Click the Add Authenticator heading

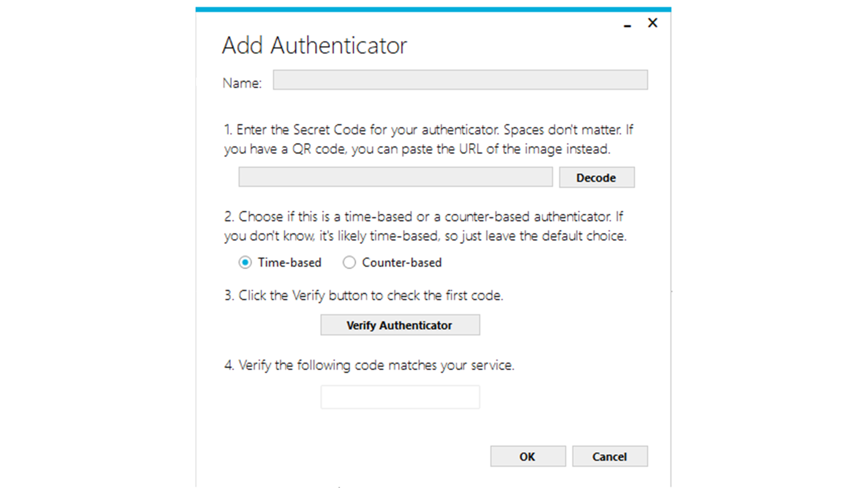(314, 46)
